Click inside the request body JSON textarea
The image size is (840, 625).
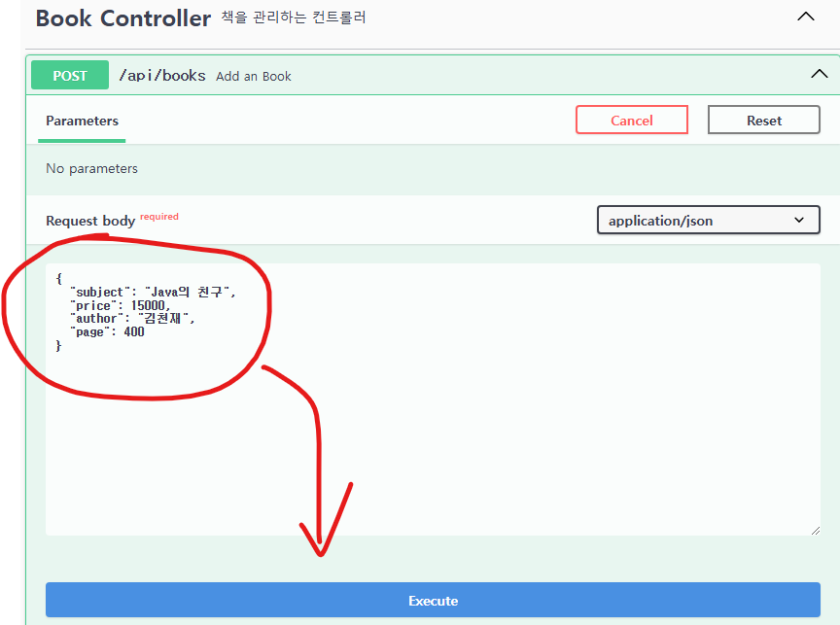click(433, 399)
